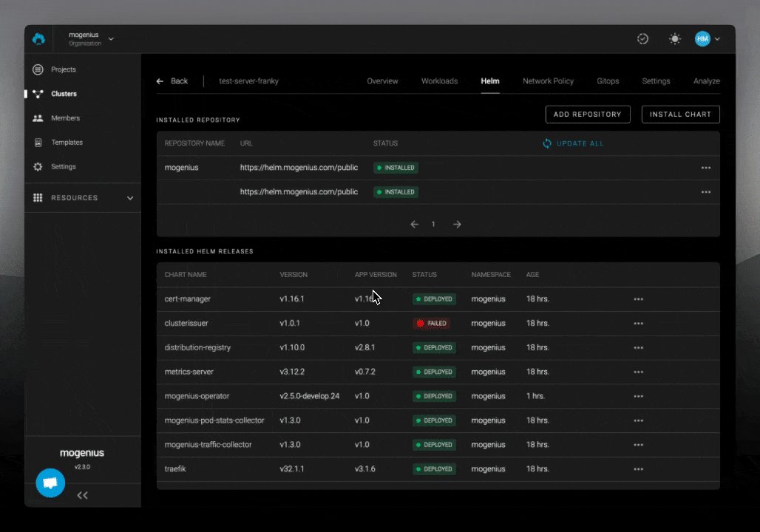Click the Namespace column header
This screenshot has height=532, width=760.
point(491,275)
